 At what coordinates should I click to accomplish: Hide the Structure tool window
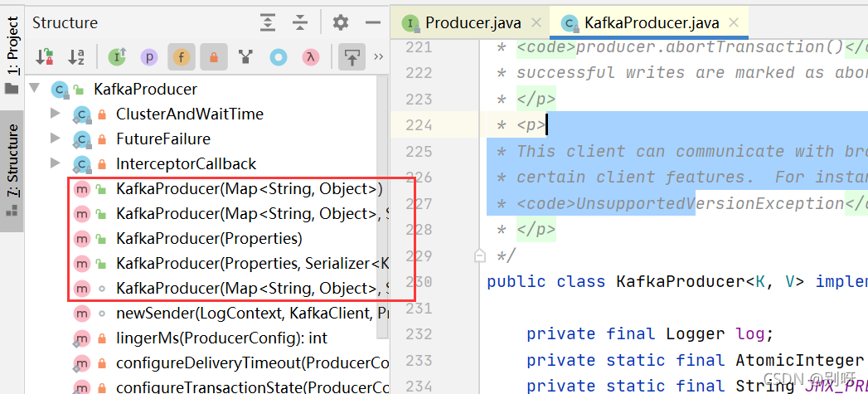pos(374,22)
